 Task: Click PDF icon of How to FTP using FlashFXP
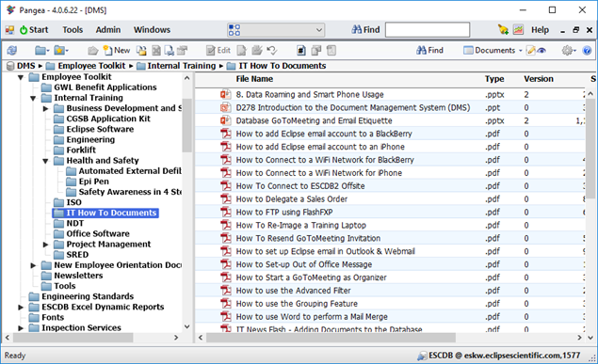click(226, 212)
